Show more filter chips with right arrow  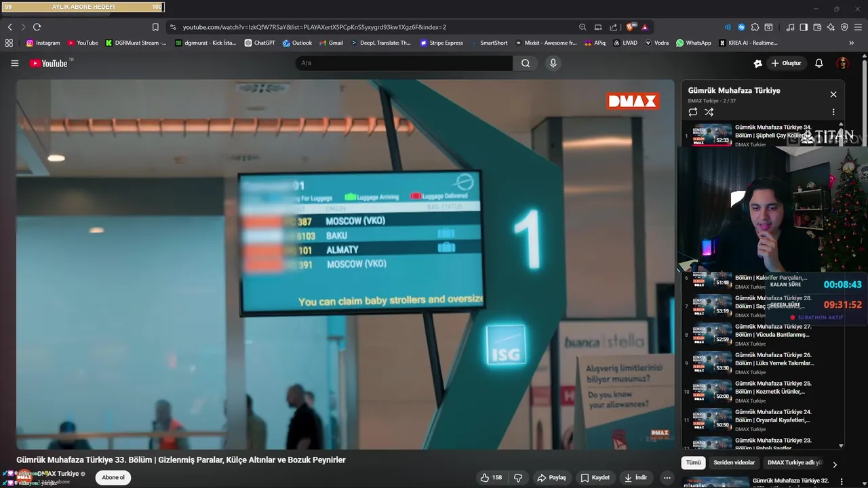click(x=835, y=464)
